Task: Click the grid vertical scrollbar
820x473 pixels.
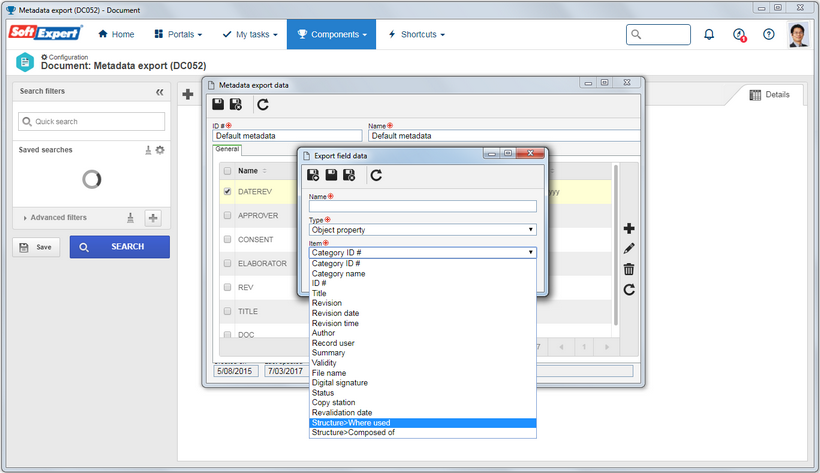Action: point(616,245)
